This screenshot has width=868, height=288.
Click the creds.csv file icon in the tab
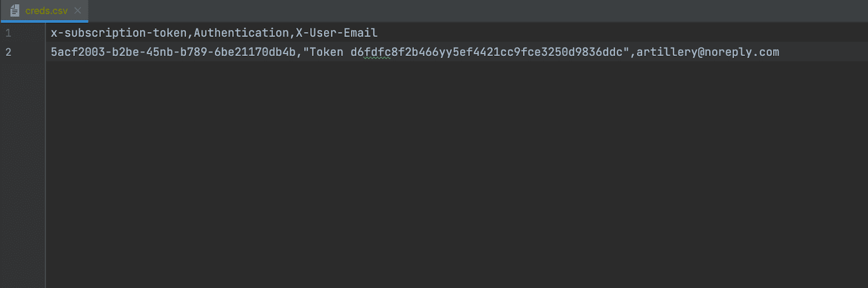coord(15,11)
